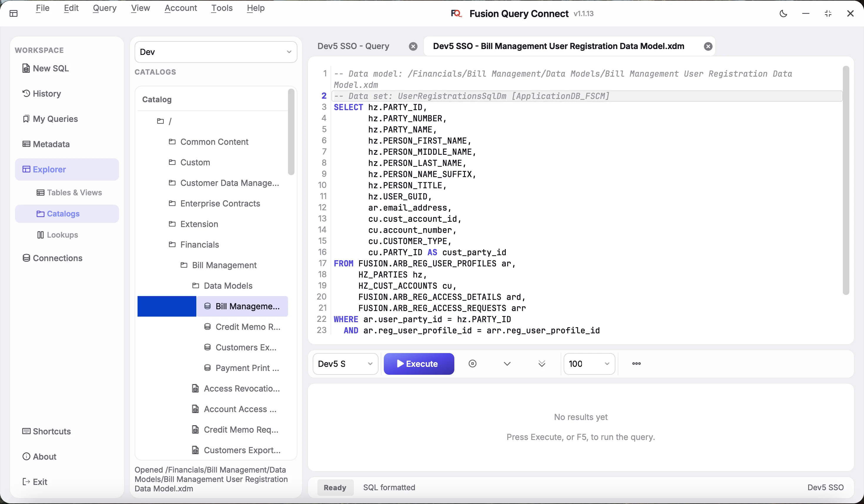Open the Metadata section

point(67,144)
